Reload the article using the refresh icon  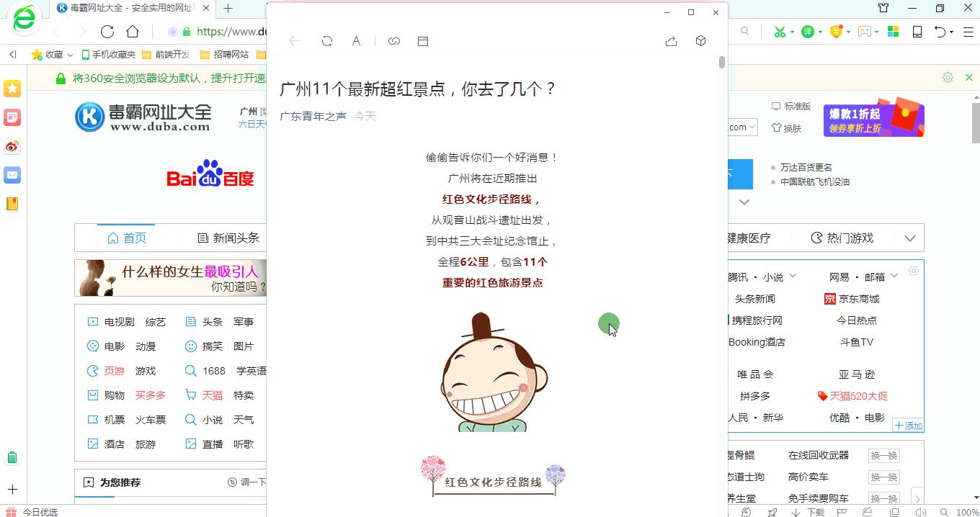point(326,41)
